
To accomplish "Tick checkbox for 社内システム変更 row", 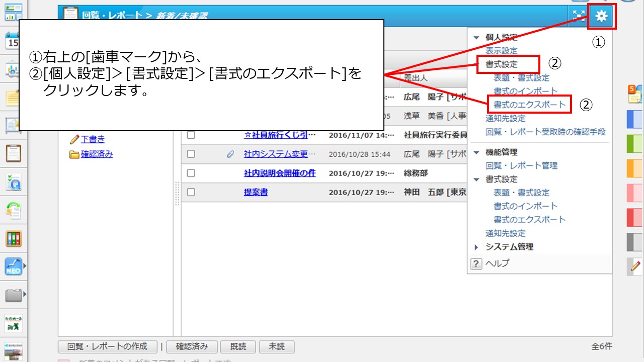I will 191,154.
